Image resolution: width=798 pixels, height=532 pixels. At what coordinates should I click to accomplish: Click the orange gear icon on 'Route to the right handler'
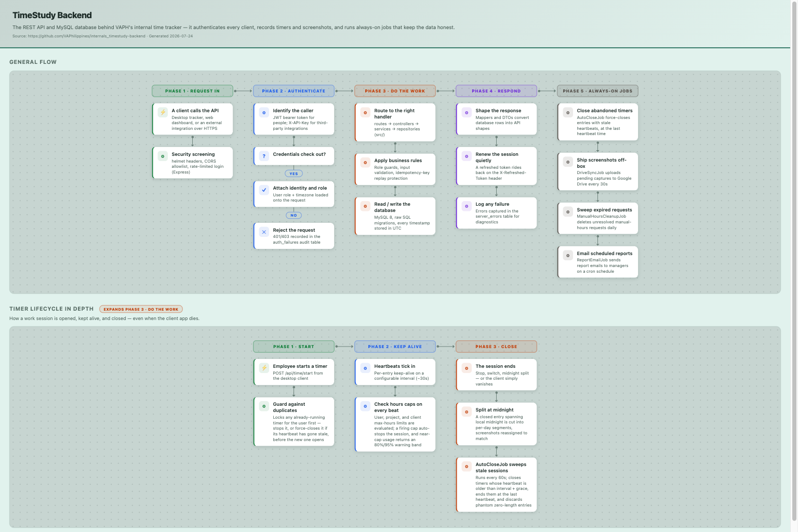(365, 112)
